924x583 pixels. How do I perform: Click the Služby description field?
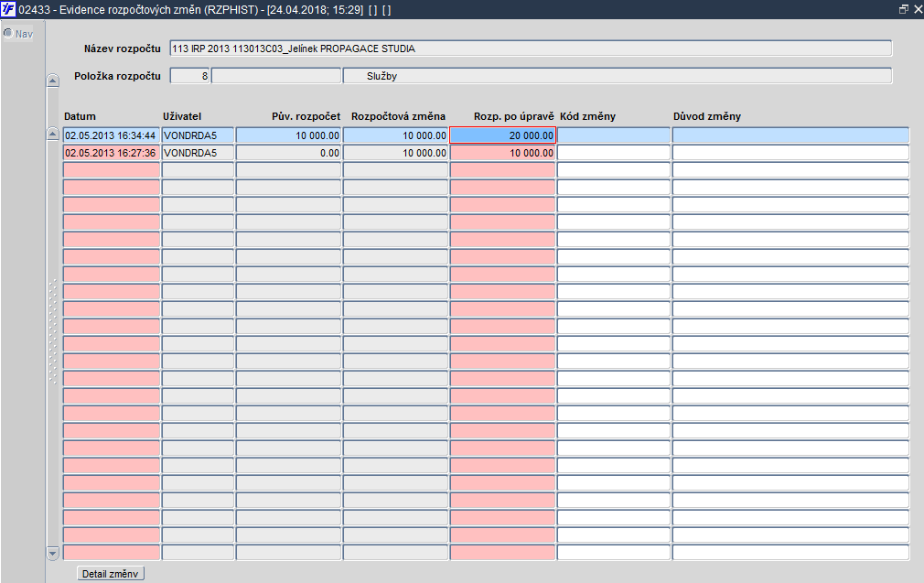pos(617,75)
